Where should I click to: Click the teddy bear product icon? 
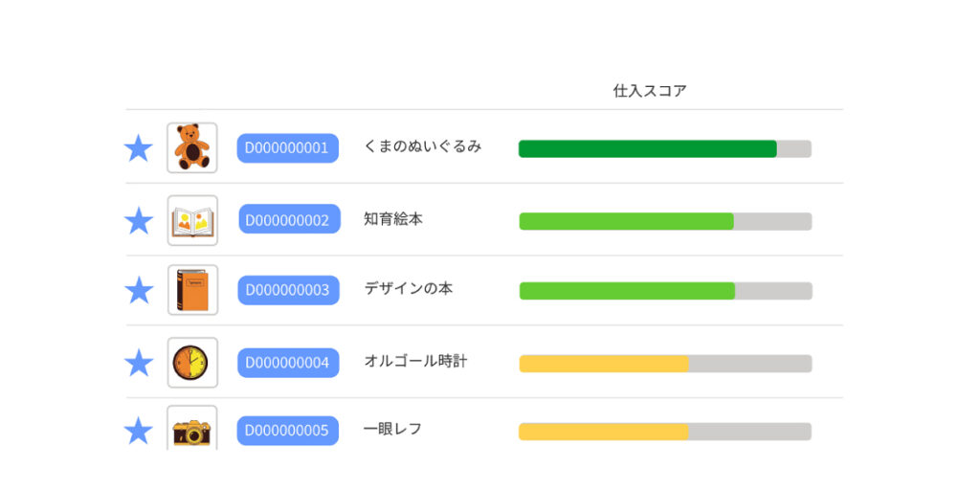coord(192,147)
